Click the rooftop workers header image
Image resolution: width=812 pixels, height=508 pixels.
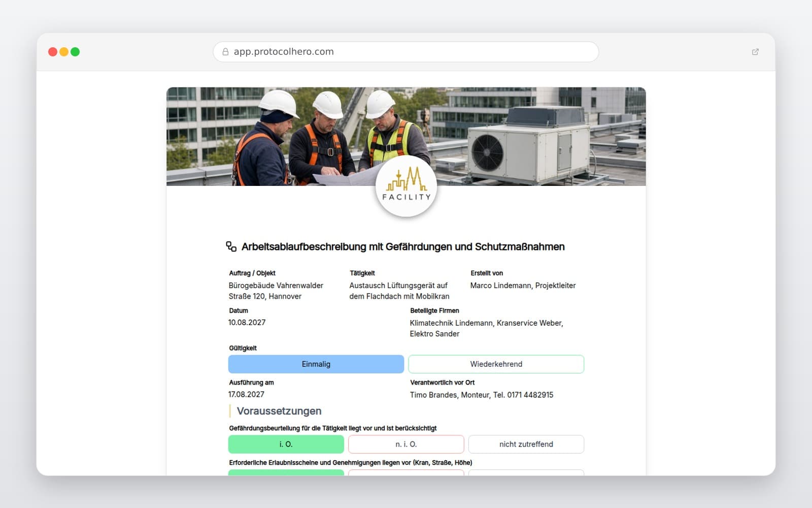point(406,136)
